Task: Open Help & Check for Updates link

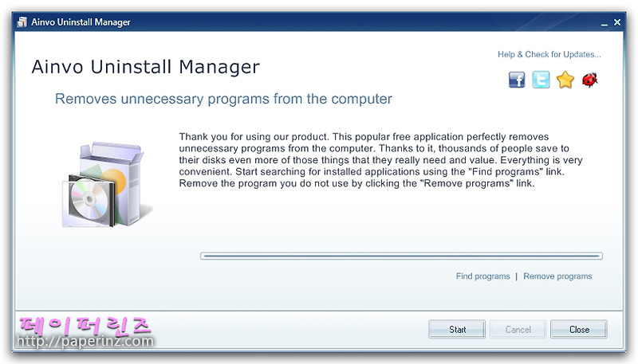Action: pos(549,54)
